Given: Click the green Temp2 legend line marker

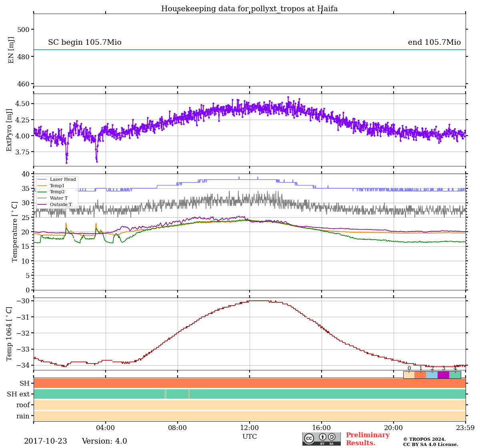Looking at the screenshot, I should [x=42, y=192].
